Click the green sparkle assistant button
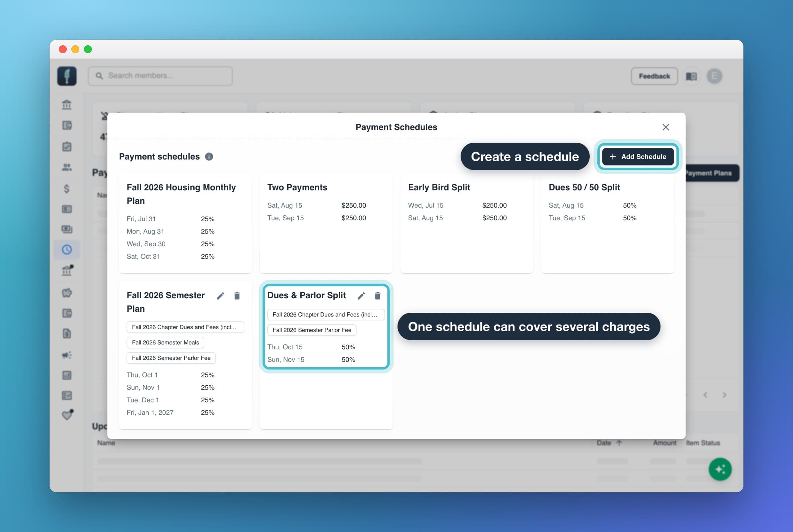This screenshot has height=532, width=793. (x=720, y=469)
